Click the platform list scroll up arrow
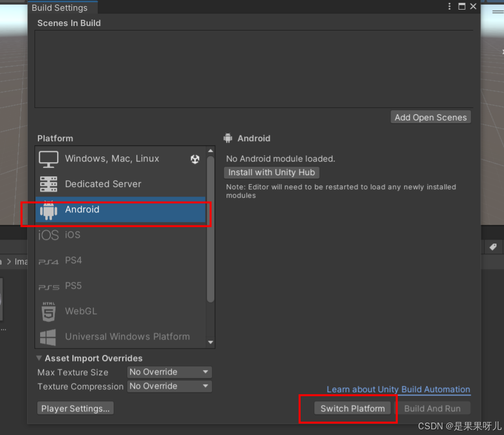Screen dimensions: 504x435 [211, 151]
